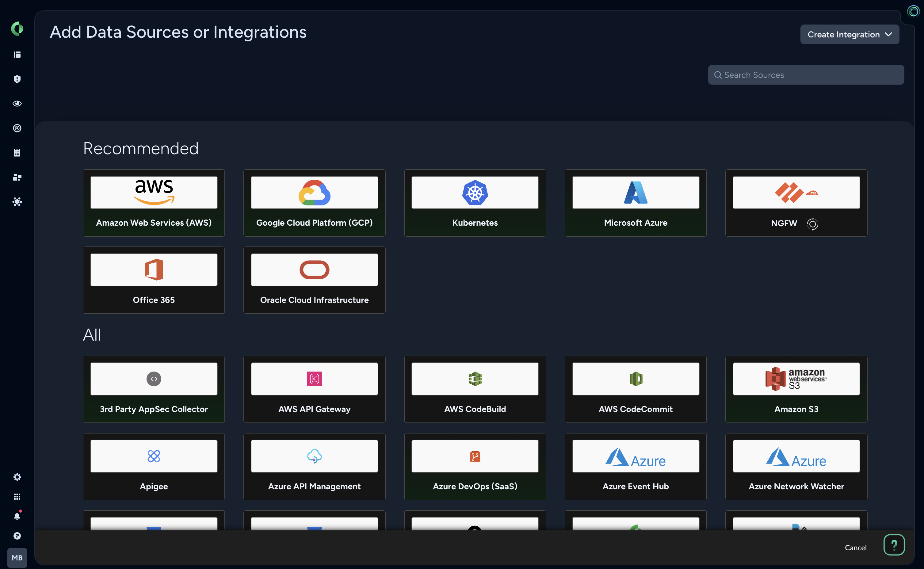Open the clipboard reports icon in sidebar
924x569 pixels.
17,152
